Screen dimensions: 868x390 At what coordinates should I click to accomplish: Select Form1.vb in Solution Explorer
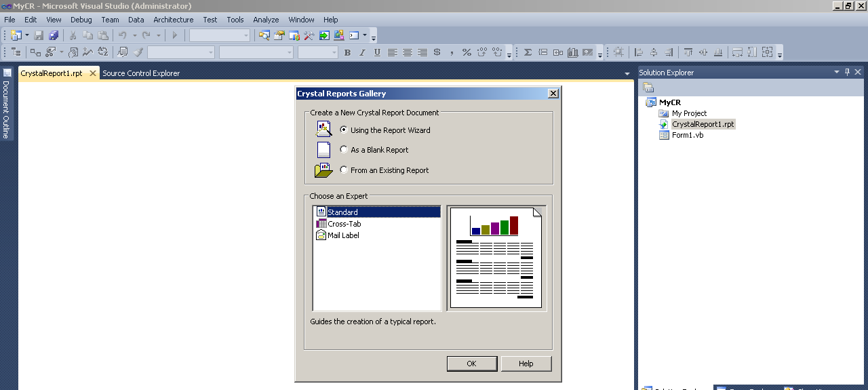click(x=688, y=135)
